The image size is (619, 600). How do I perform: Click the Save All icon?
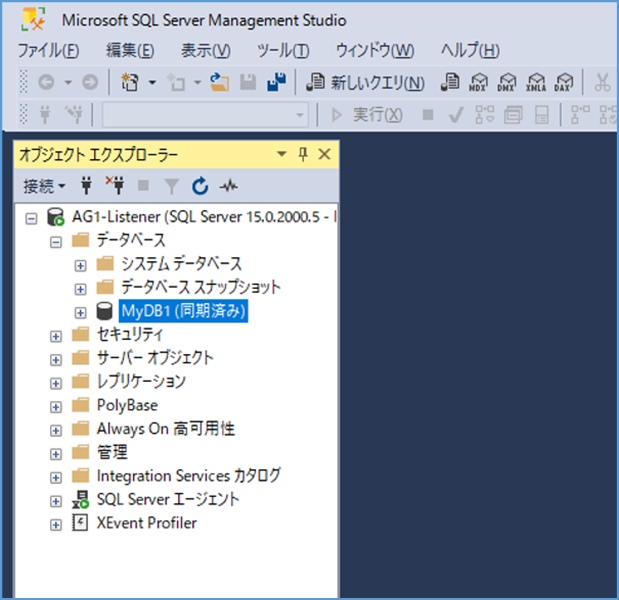[x=277, y=82]
